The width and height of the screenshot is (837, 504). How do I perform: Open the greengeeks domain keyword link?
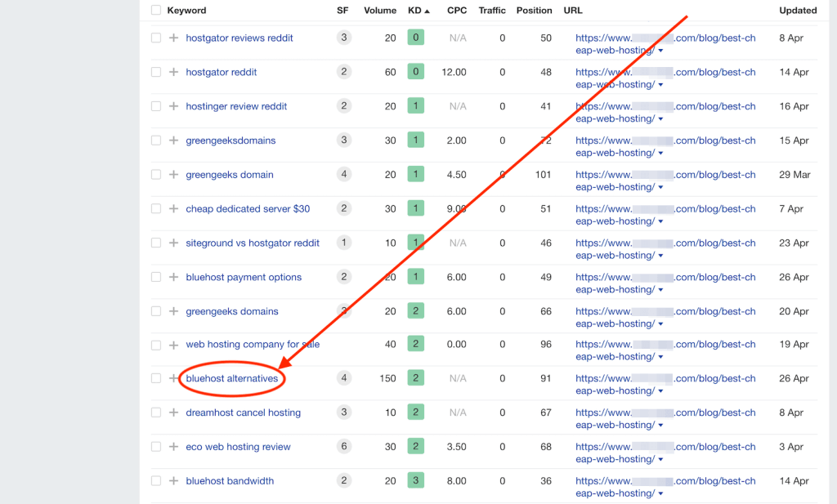pyautogui.click(x=230, y=175)
